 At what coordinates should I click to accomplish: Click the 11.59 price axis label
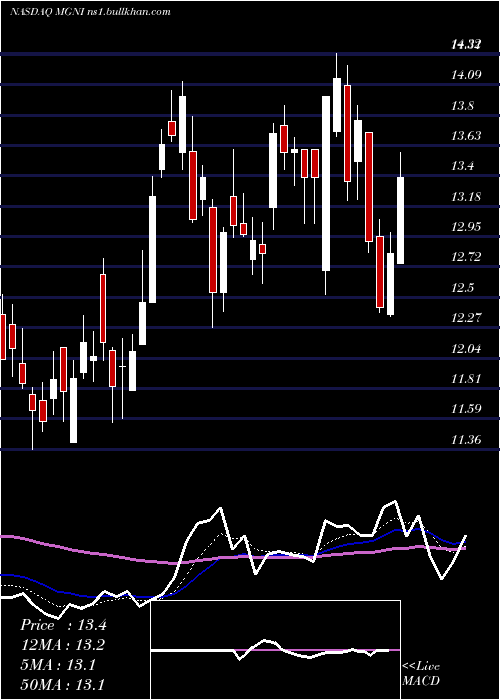[x=466, y=409]
